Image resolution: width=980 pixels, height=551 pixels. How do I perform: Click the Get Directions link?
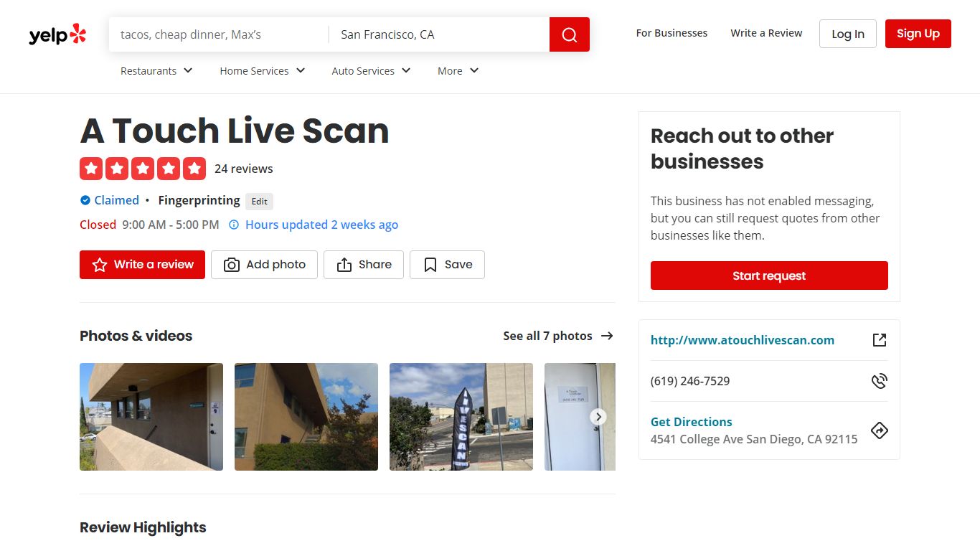click(x=692, y=422)
